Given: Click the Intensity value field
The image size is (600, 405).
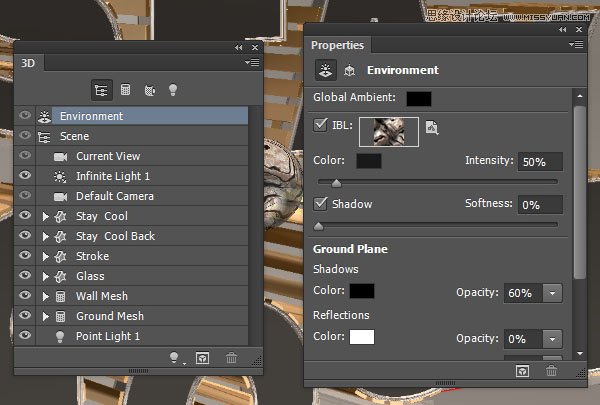Looking at the screenshot, I should tap(540, 162).
